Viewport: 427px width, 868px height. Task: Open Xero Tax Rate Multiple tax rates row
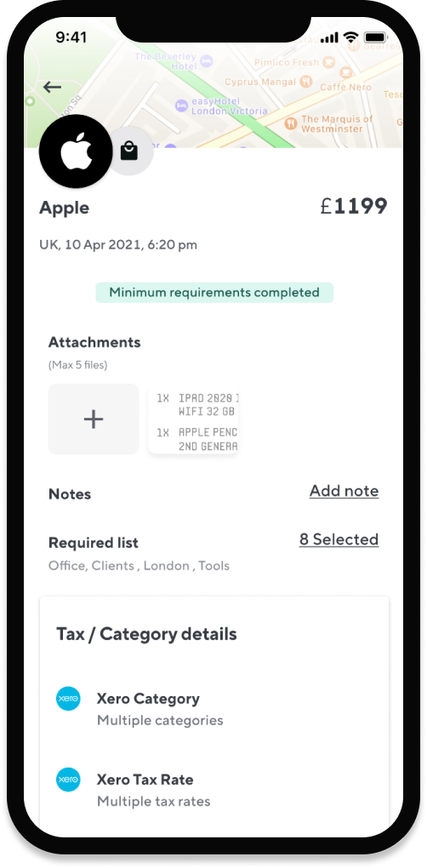(x=214, y=790)
